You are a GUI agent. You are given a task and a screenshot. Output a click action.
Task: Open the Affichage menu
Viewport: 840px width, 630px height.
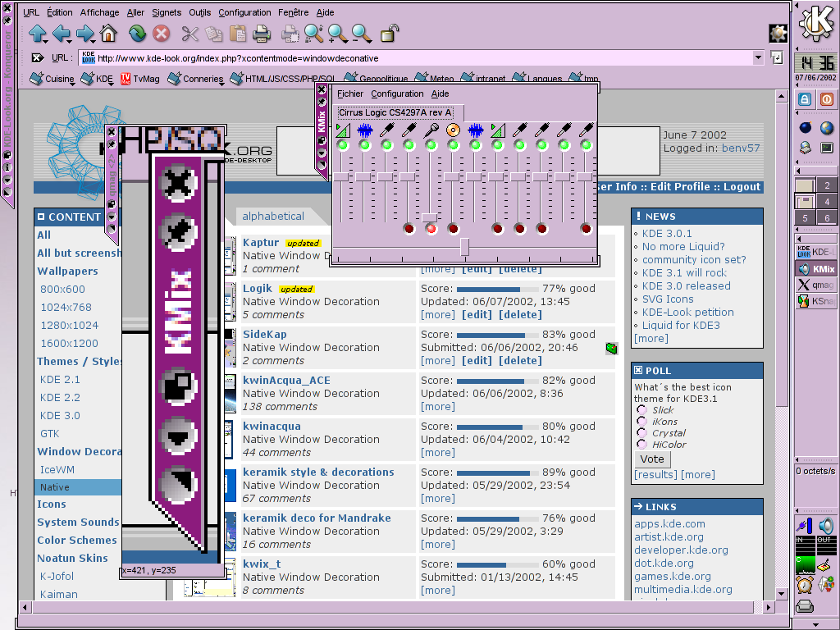coord(99,12)
